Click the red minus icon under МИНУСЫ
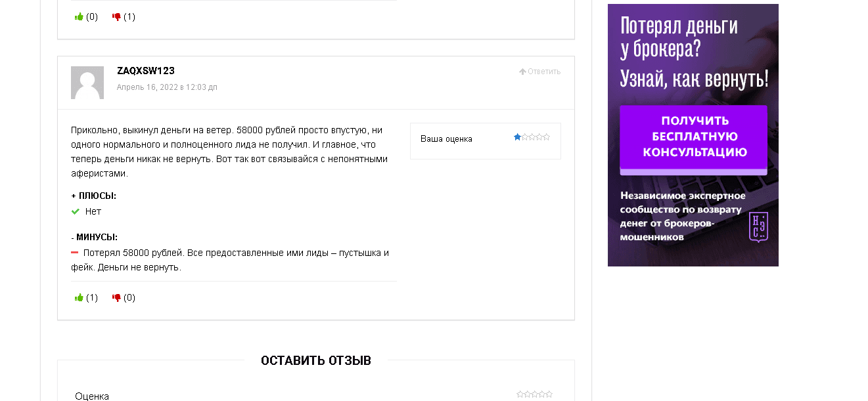This screenshot has width=868, height=401. (74, 252)
